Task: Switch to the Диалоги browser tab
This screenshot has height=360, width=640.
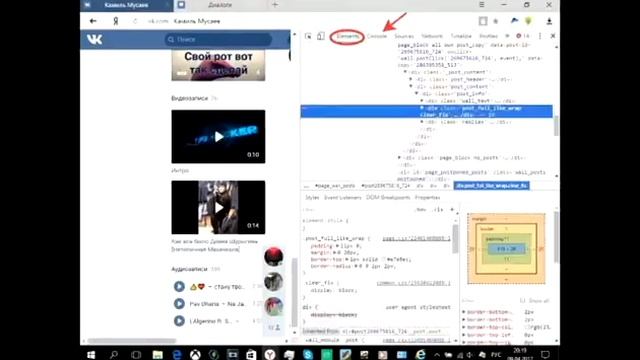Action: pyautogui.click(x=220, y=5)
